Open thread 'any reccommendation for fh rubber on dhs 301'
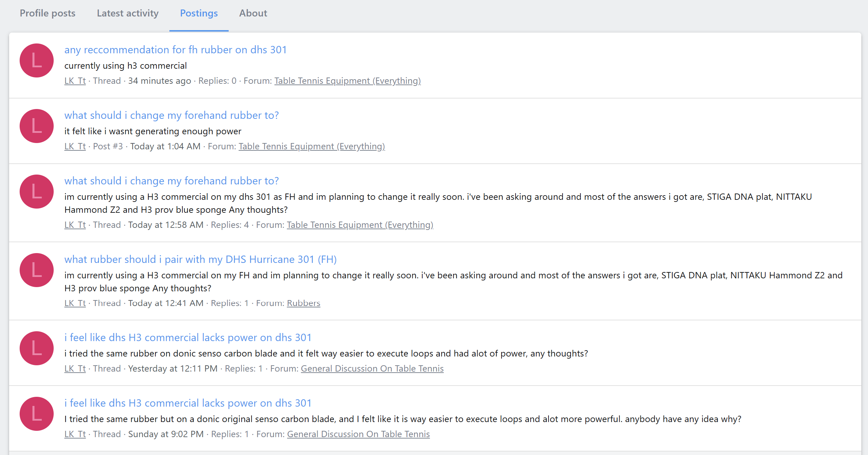868x455 pixels. point(175,50)
